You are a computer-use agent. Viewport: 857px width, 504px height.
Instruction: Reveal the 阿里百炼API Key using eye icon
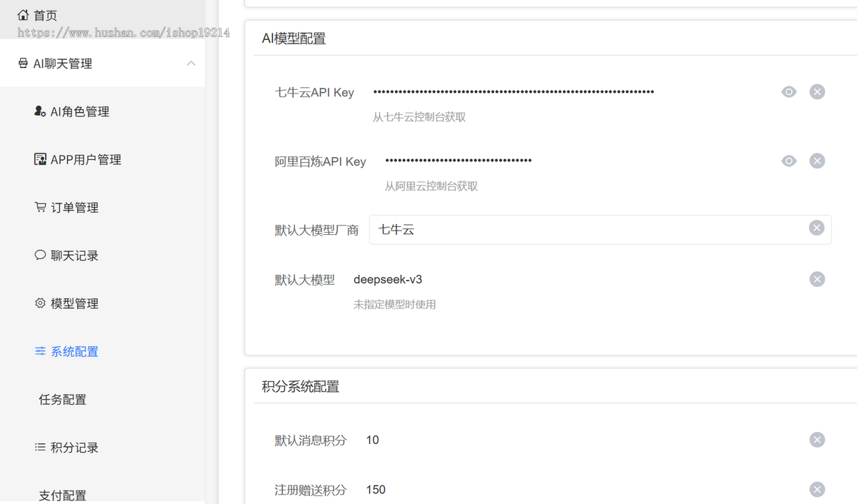[x=788, y=161]
